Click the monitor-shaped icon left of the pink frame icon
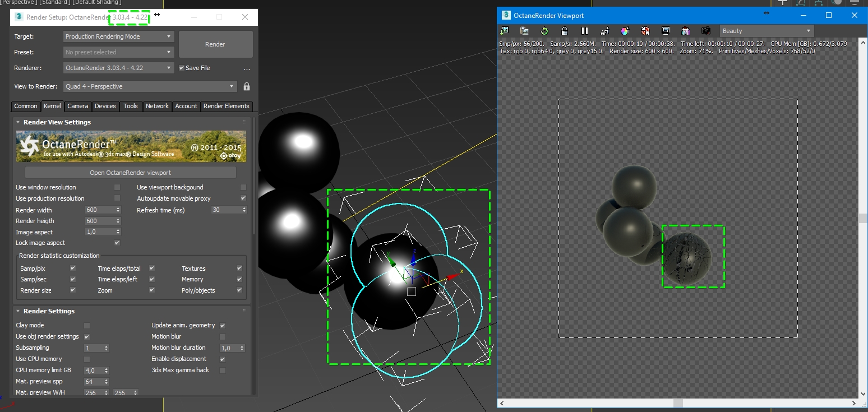Screen dimensions: 868x412 666,31
